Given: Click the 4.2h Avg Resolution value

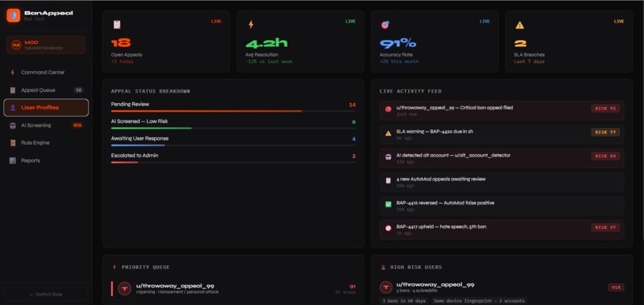Looking at the screenshot, I should (x=267, y=42).
